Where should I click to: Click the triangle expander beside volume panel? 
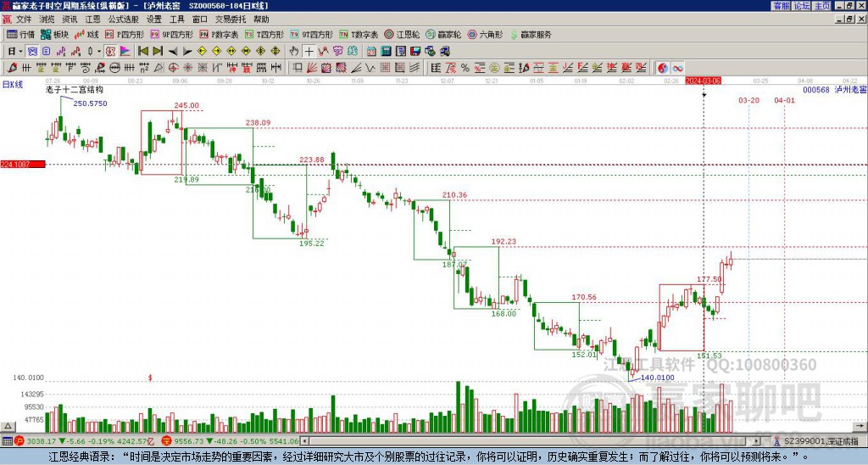pyautogui.click(x=8, y=426)
